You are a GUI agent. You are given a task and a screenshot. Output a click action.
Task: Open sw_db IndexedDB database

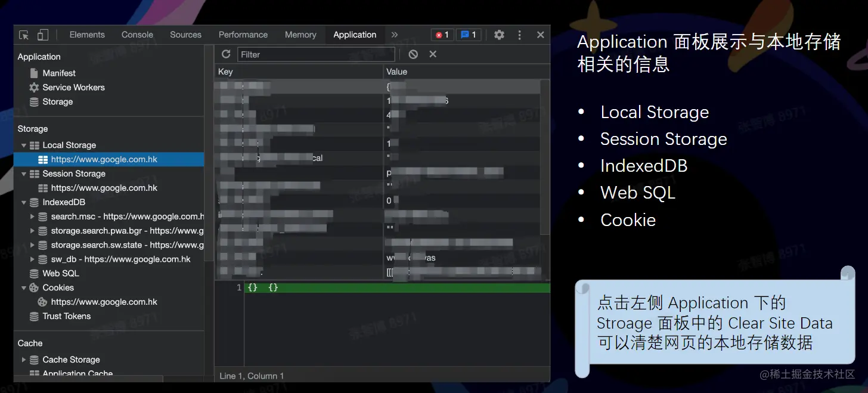tap(120, 259)
